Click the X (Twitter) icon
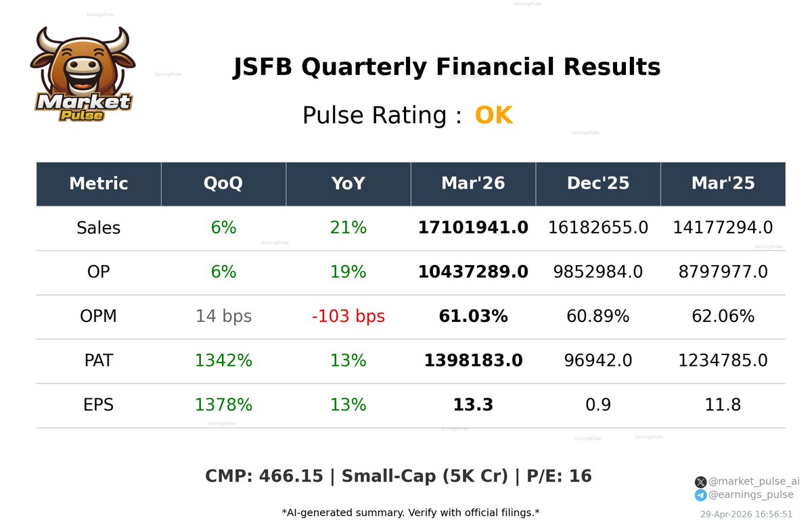This screenshot has height=531, width=812. point(700,482)
